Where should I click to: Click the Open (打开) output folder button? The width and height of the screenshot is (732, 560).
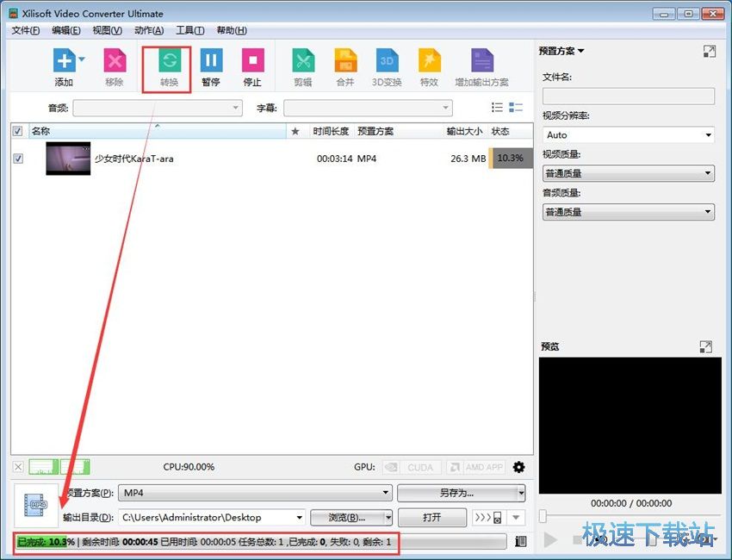click(431, 518)
